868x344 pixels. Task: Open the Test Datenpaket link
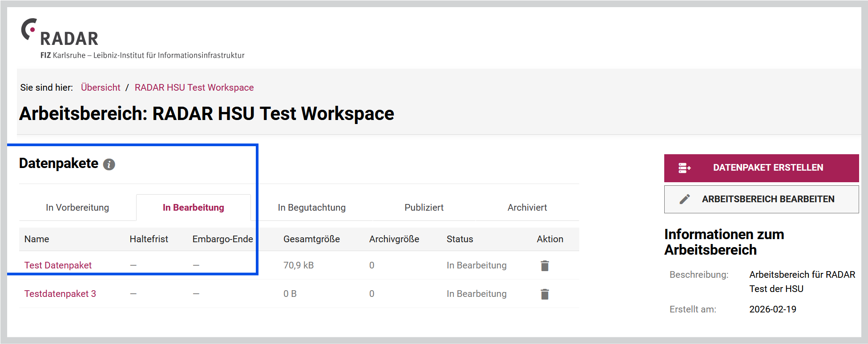pos(58,265)
